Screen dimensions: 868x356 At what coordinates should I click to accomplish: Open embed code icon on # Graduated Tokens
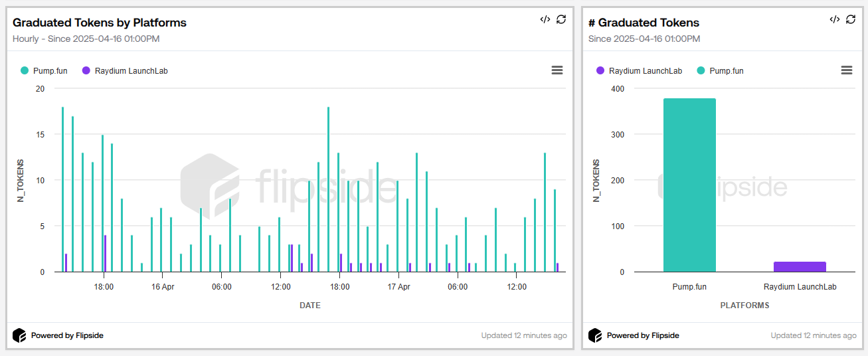coord(835,19)
